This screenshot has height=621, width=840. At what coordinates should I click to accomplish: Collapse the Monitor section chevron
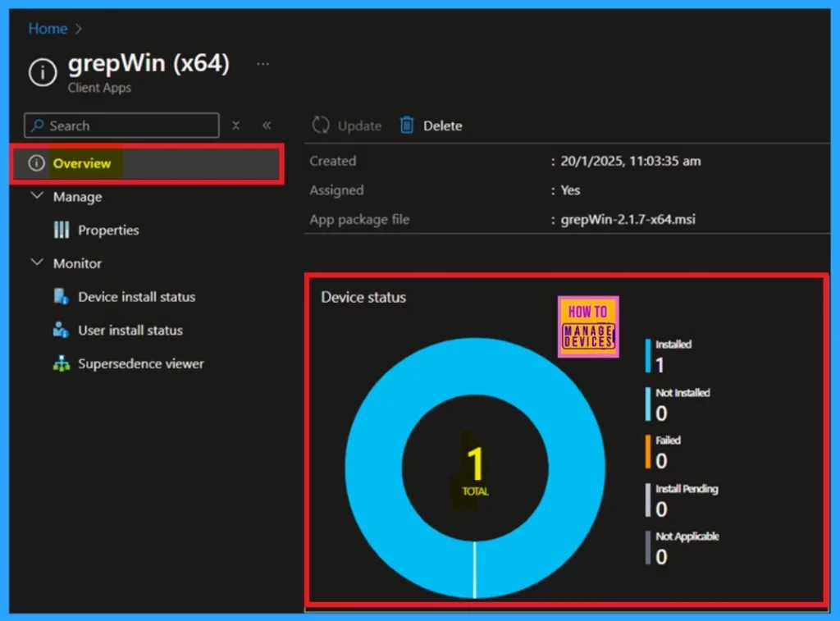pos(37,262)
